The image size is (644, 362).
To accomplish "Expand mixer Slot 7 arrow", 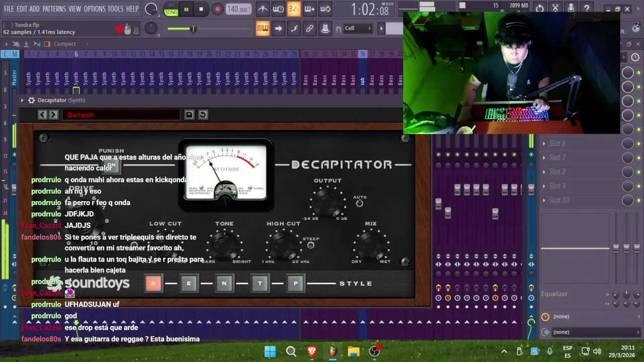I will (544, 157).
